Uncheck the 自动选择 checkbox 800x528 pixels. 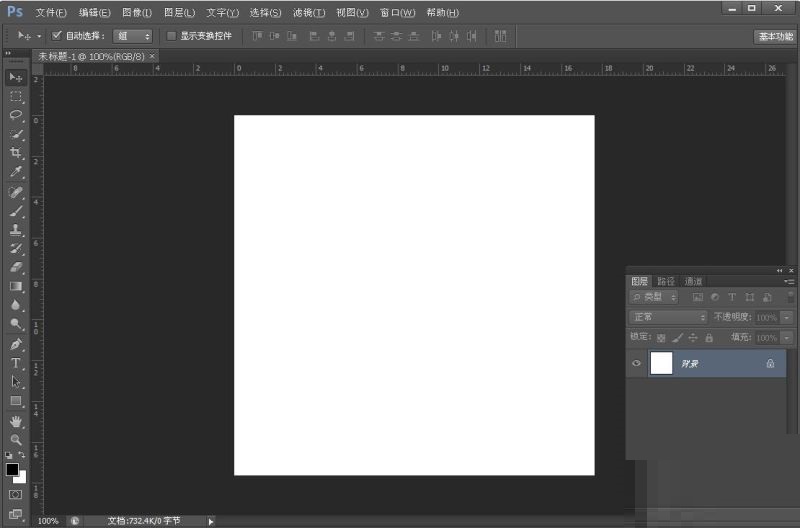tap(57, 35)
